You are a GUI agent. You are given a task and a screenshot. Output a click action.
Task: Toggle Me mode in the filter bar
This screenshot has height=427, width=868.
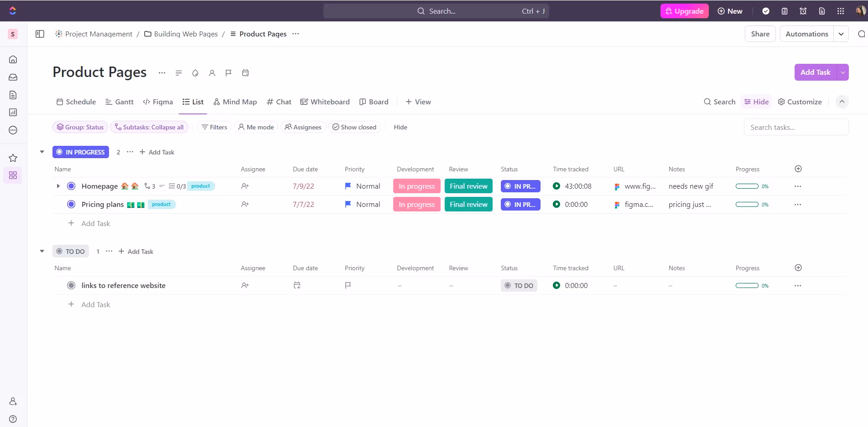coord(256,127)
